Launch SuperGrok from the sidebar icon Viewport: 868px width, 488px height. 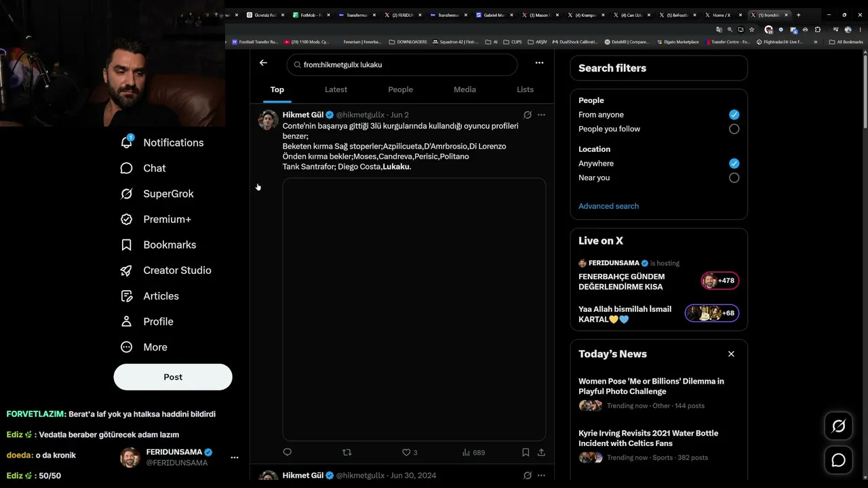click(x=126, y=194)
